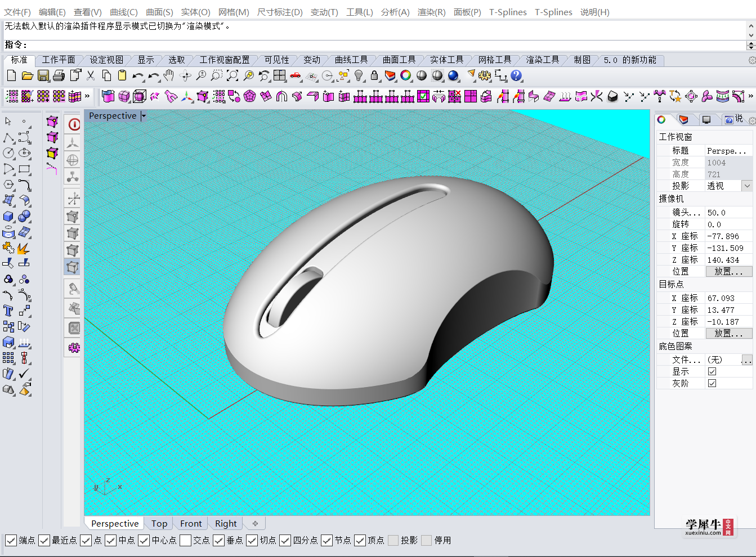Open the properties panel gear menu

click(x=752, y=120)
